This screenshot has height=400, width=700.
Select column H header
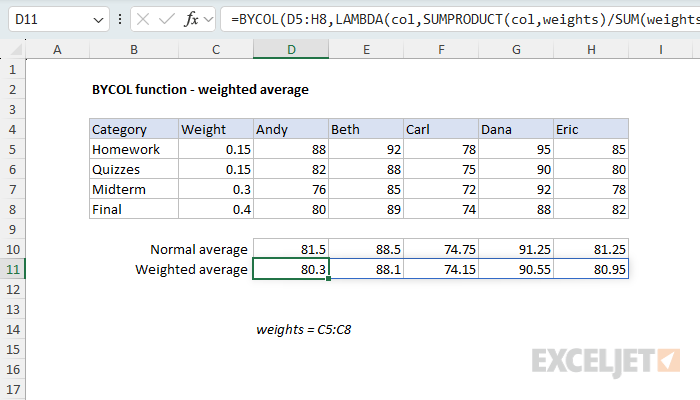[591, 50]
